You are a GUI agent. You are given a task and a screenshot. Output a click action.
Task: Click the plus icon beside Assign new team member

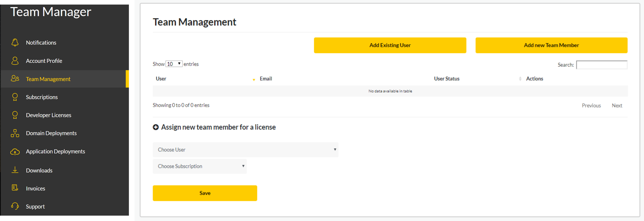(x=156, y=127)
